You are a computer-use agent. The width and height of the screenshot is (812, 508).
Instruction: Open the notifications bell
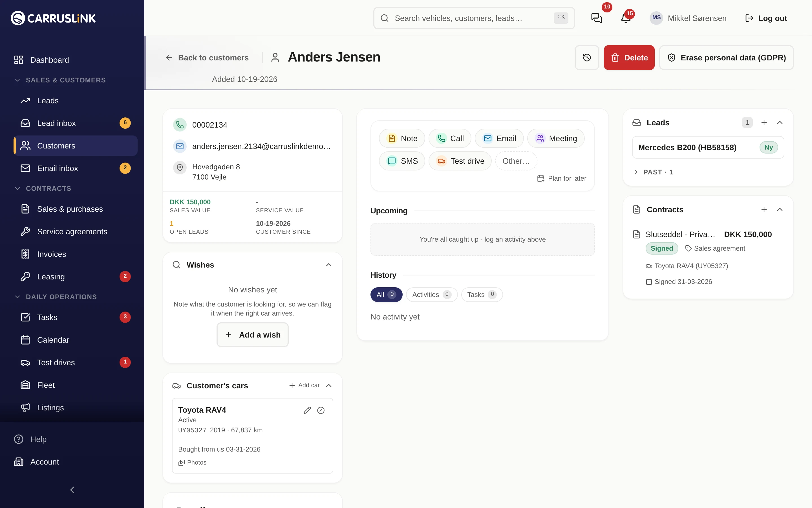[x=626, y=18]
